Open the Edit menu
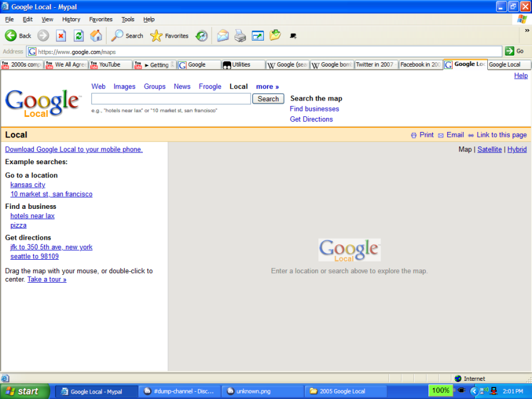 tap(27, 19)
